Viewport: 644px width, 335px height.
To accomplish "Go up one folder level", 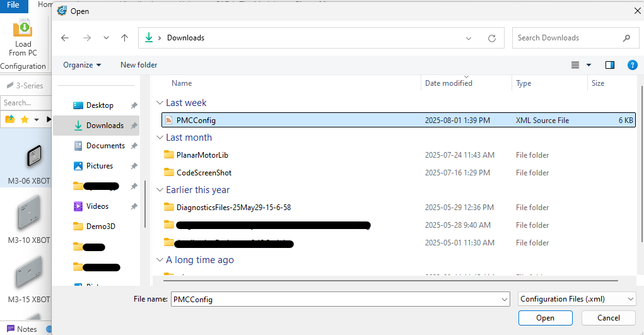I will (x=124, y=38).
